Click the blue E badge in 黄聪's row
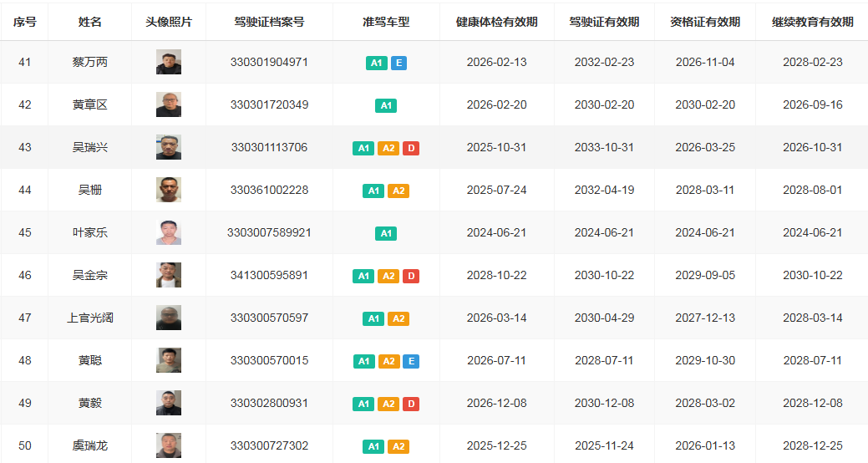 tap(410, 361)
